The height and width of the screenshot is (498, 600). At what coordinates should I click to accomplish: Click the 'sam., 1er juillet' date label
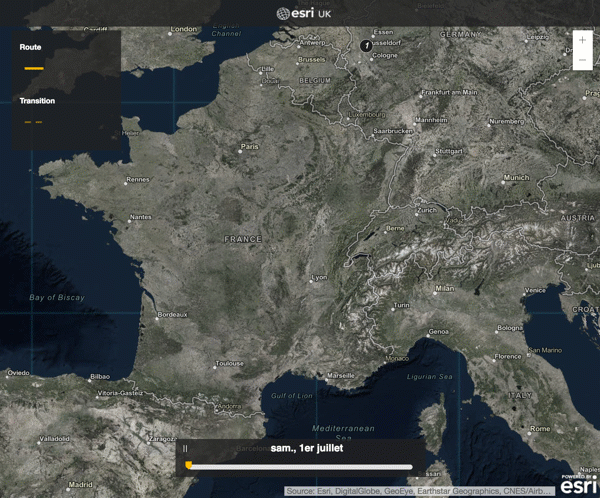pyautogui.click(x=307, y=448)
